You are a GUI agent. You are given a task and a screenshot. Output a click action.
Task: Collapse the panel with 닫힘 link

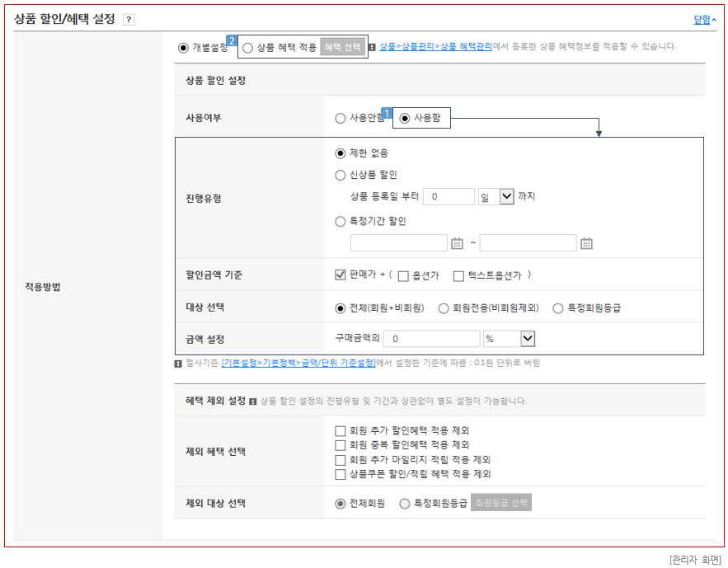pyautogui.click(x=705, y=20)
